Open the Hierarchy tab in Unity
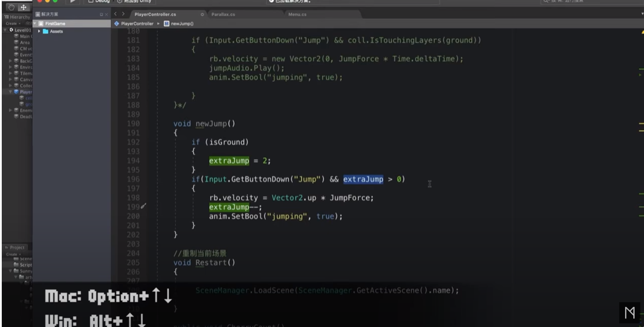 coord(17,17)
